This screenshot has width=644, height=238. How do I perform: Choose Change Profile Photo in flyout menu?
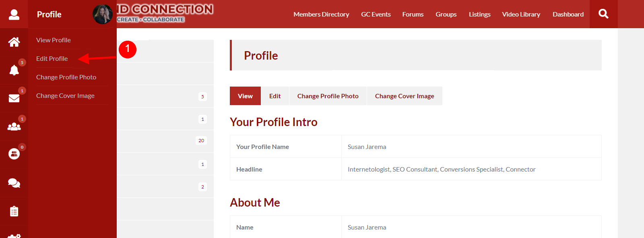pyautogui.click(x=66, y=77)
